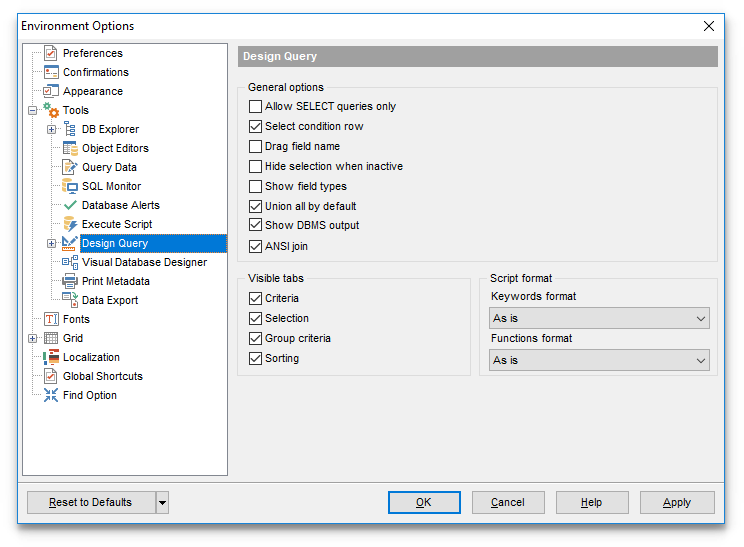This screenshot has height=547, width=744.
Task: Expand the Grid tree node
Action: point(32,338)
